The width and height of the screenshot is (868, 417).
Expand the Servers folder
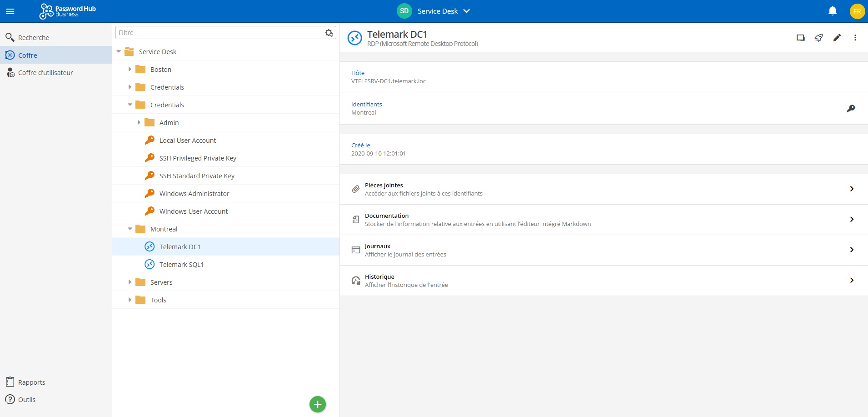130,282
